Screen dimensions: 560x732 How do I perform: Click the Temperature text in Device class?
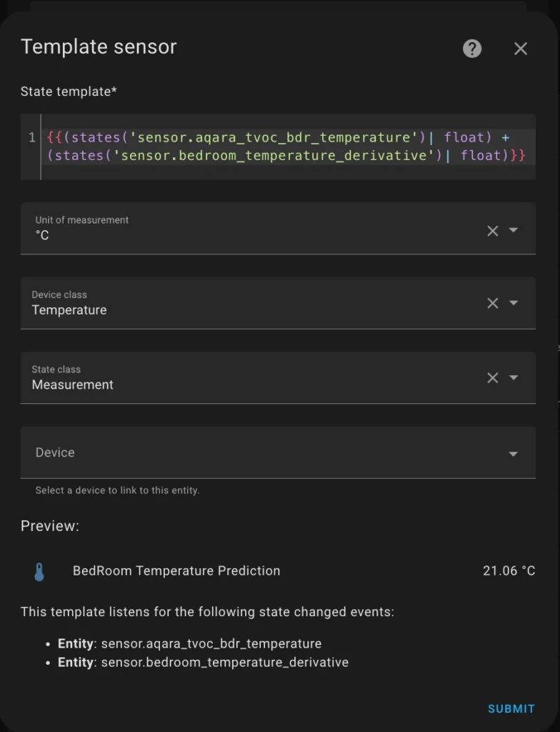click(x=69, y=310)
